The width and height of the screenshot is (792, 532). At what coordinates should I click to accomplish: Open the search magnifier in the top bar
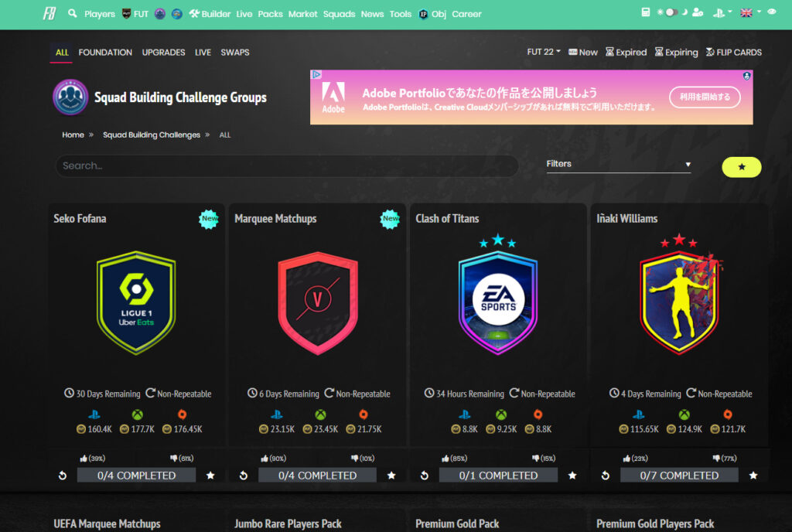tap(73, 13)
